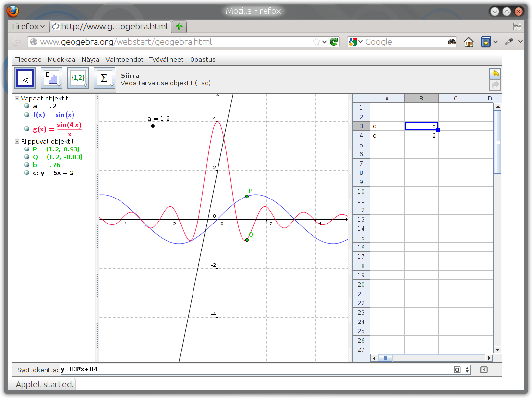This screenshot has height=398, width=532.
Task: Open the Muokkaa menu
Action: click(61, 59)
